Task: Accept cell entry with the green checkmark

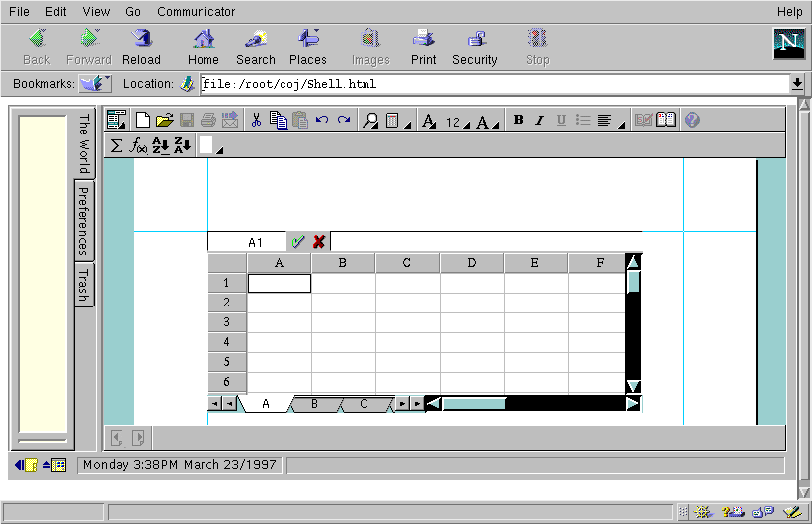Action: click(297, 242)
